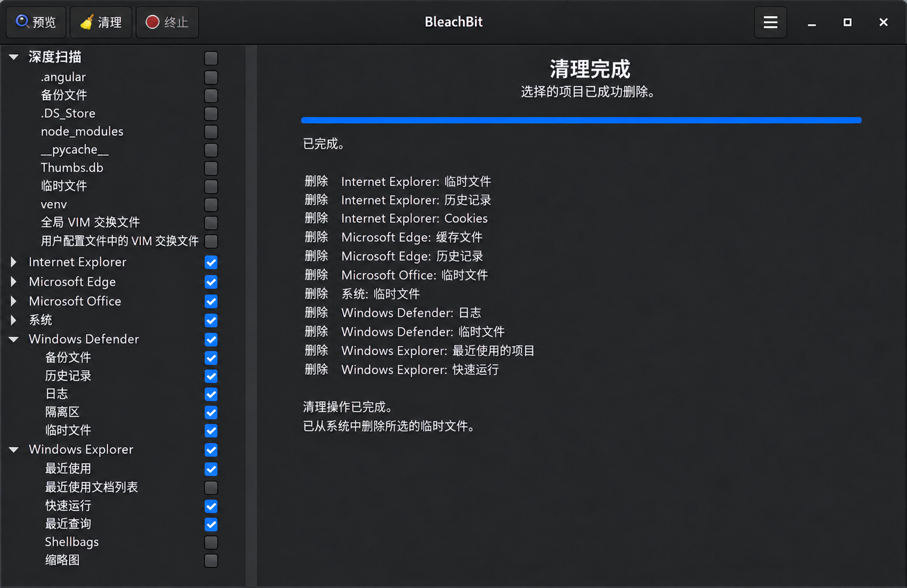The height and width of the screenshot is (588, 907).
Task: Select the node_modules tree row
Action: (82, 132)
